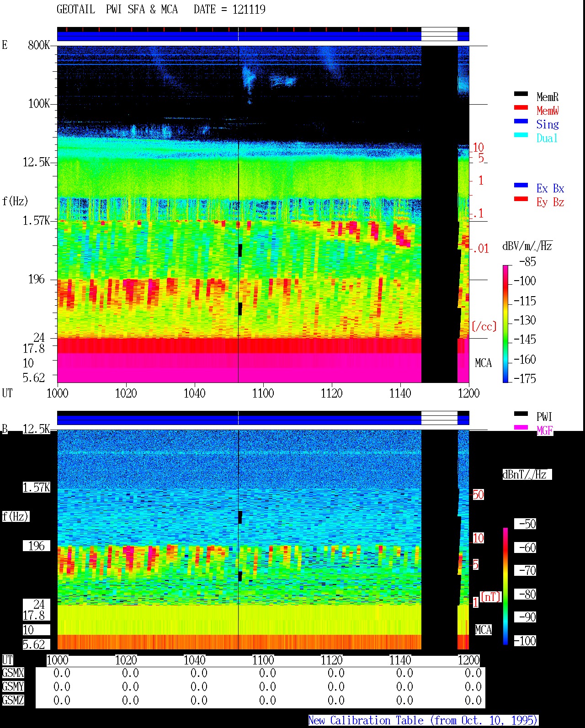The height and width of the screenshot is (728, 585).
Task: Click the '800K' frequency axis label
Action: 39,45
